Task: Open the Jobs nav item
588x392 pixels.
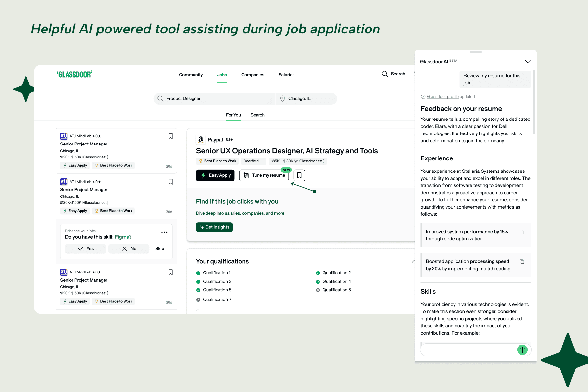Action: pos(222,75)
